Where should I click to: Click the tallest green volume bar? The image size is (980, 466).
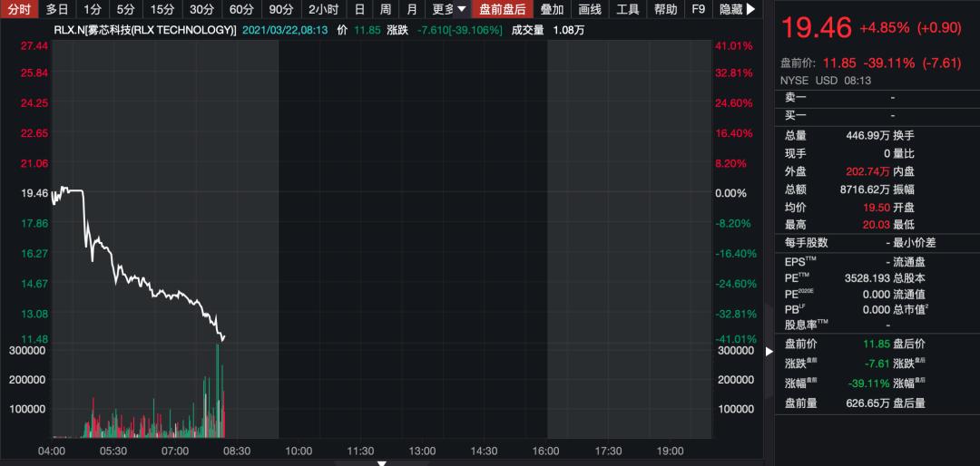pyautogui.click(x=218, y=391)
